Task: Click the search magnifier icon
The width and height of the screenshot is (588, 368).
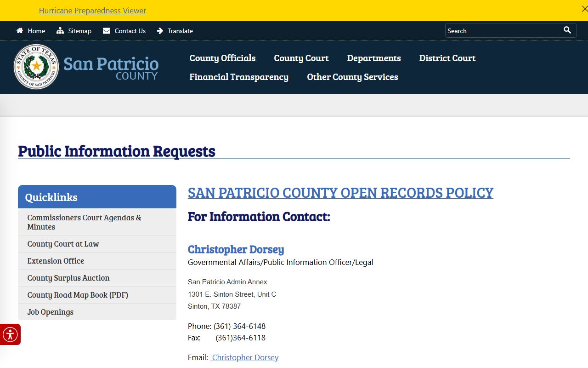Action: (x=567, y=30)
